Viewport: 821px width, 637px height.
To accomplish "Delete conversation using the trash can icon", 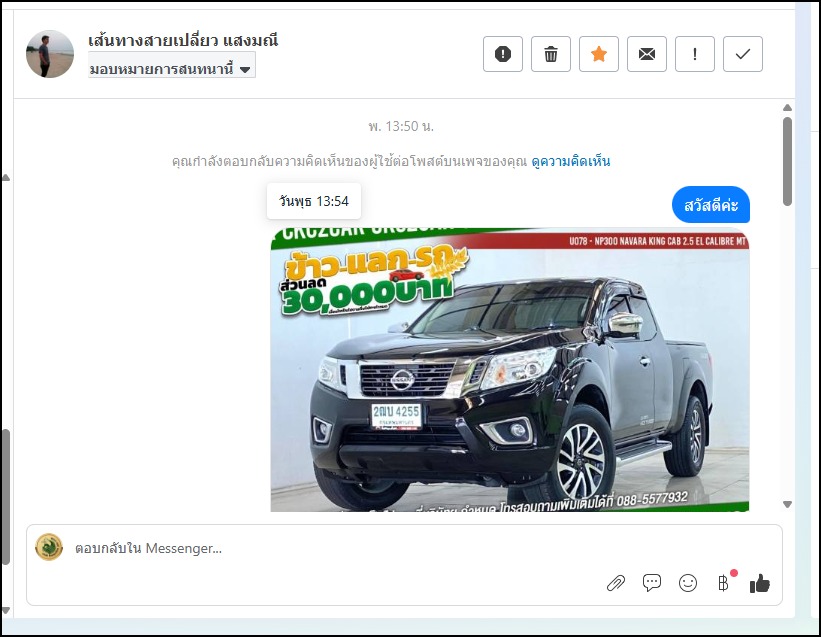I will (x=551, y=54).
